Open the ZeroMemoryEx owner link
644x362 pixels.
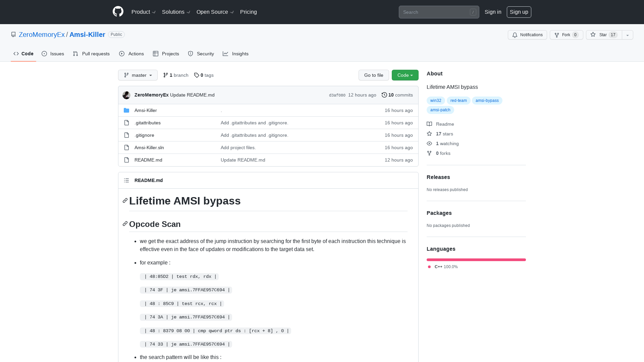(x=42, y=35)
